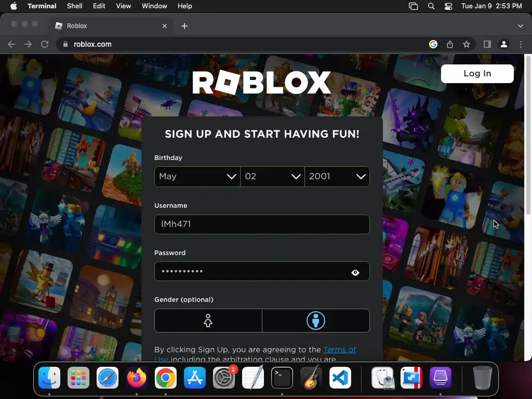This screenshot has height=399, width=532.
Task: Click the lock icon beside roblox.com
Action: point(65,44)
